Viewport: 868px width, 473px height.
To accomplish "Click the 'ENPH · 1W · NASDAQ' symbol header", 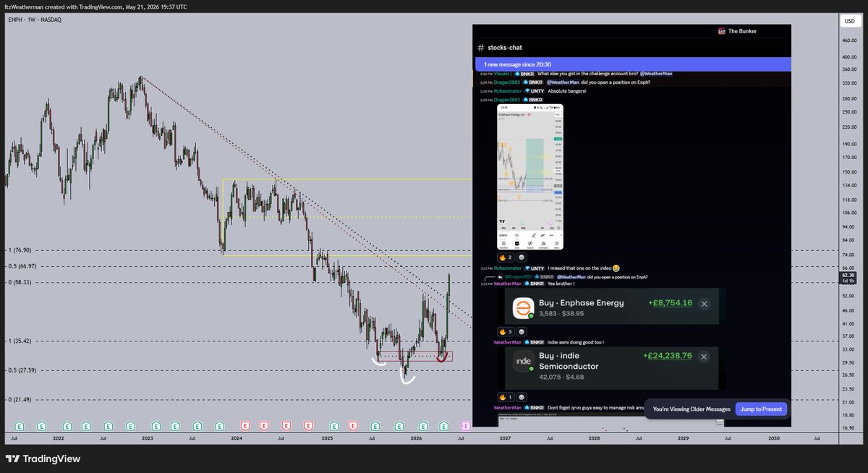I will point(35,20).
